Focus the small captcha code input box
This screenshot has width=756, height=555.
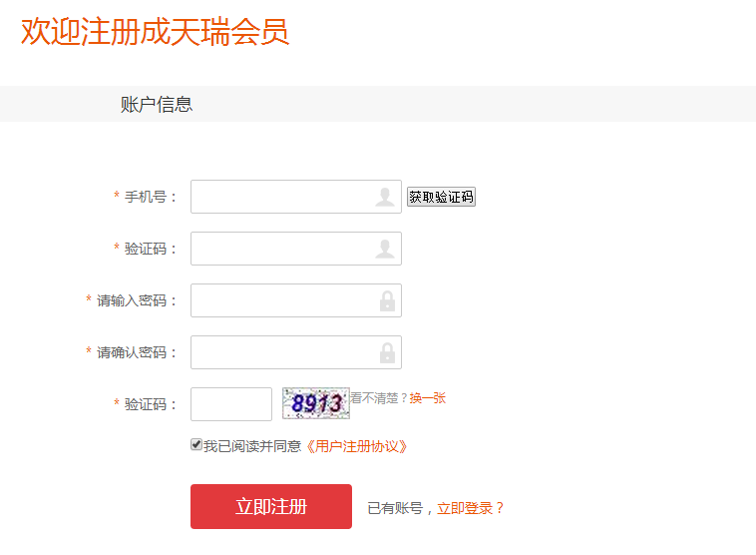(x=231, y=404)
